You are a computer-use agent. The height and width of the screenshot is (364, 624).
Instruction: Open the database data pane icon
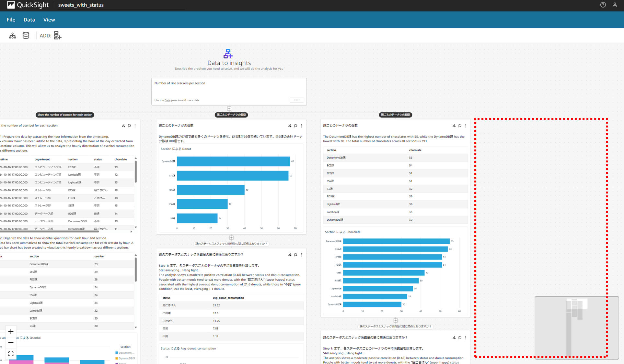(x=26, y=36)
